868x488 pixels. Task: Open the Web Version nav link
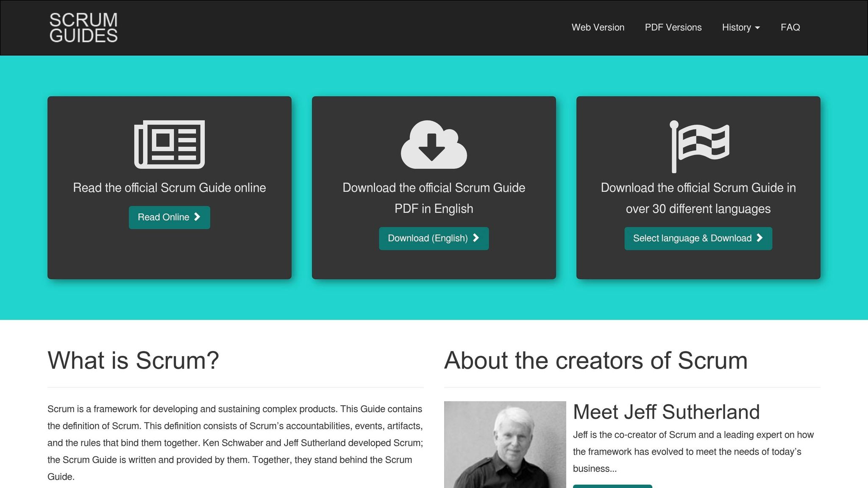(x=598, y=28)
